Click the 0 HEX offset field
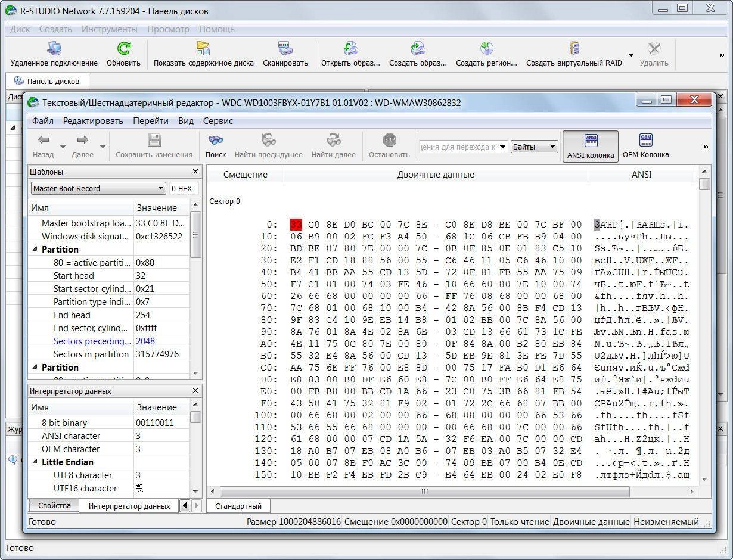This screenshot has width=733, height=560. point(184,188)
